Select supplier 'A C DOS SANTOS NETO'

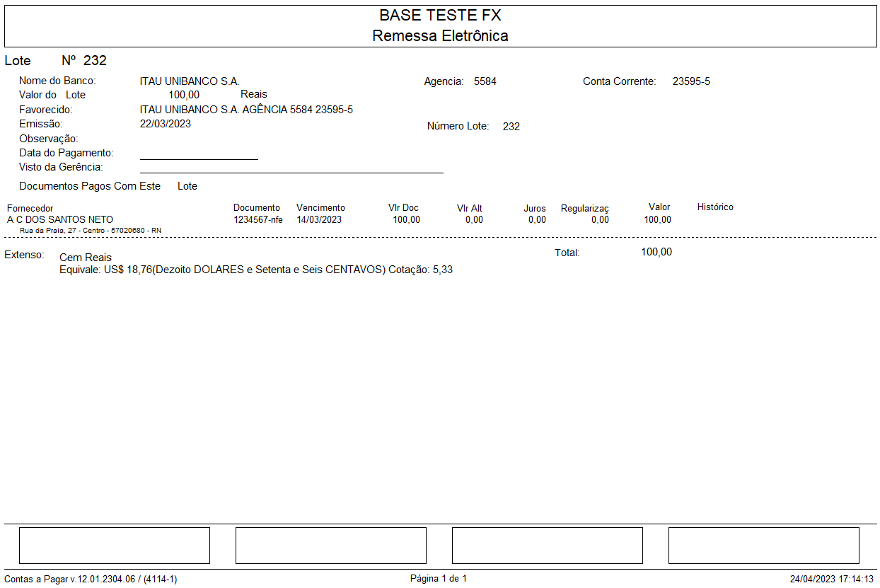point(60,220)
